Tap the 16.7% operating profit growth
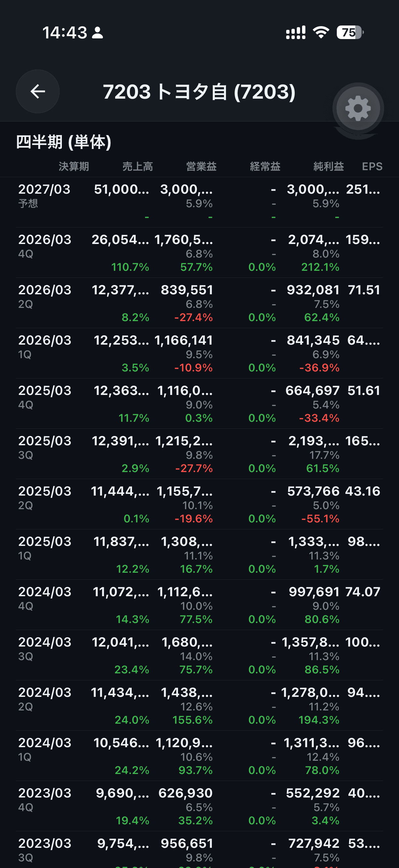 196,569
